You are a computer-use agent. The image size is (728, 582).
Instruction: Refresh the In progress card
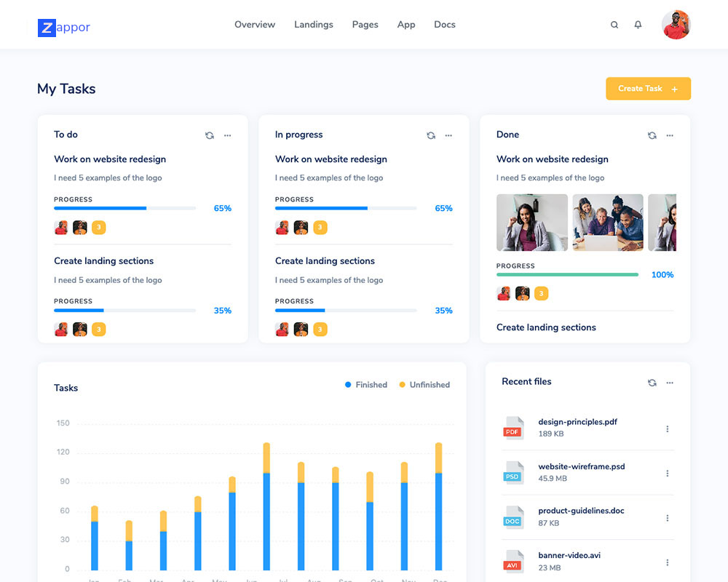[431, 135]
